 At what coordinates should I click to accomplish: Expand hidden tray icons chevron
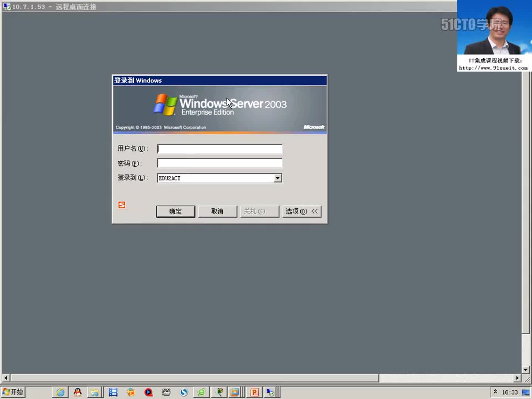click(x=495, y=392)
